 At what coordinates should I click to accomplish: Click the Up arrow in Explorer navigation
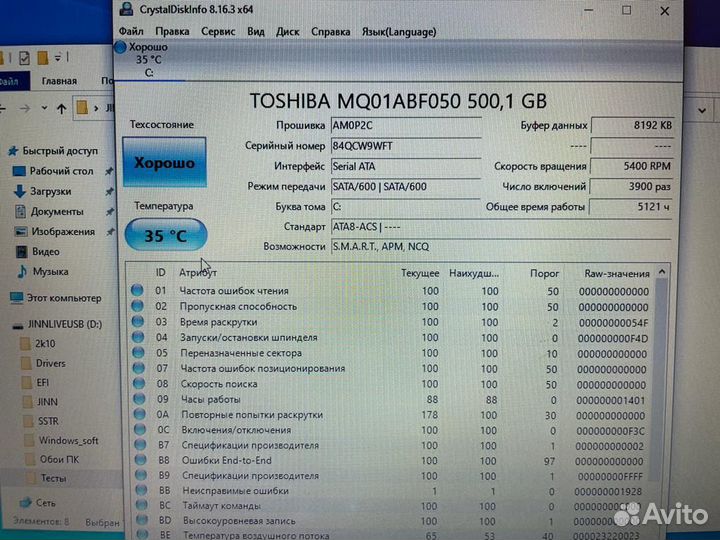pos(62,108)
